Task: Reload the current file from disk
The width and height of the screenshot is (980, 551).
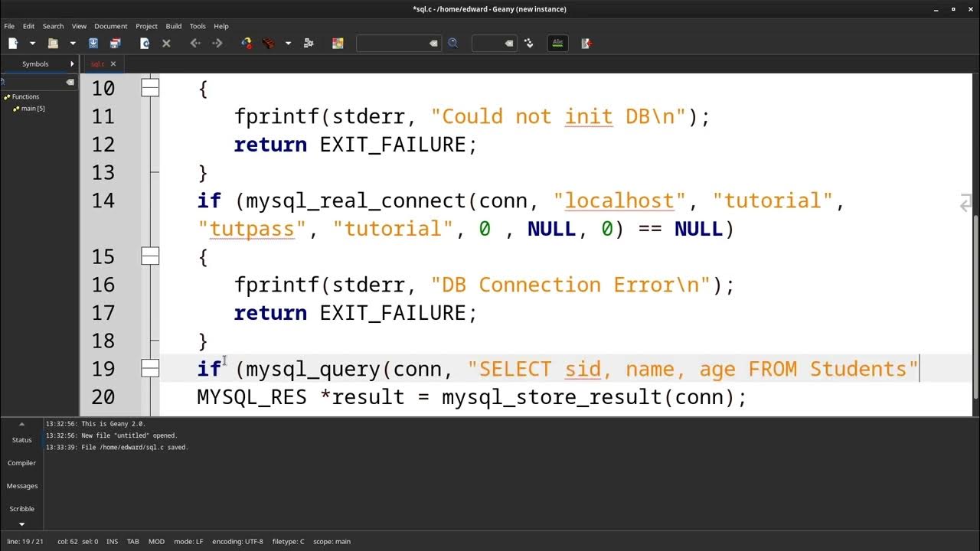Action: [145, 44]
